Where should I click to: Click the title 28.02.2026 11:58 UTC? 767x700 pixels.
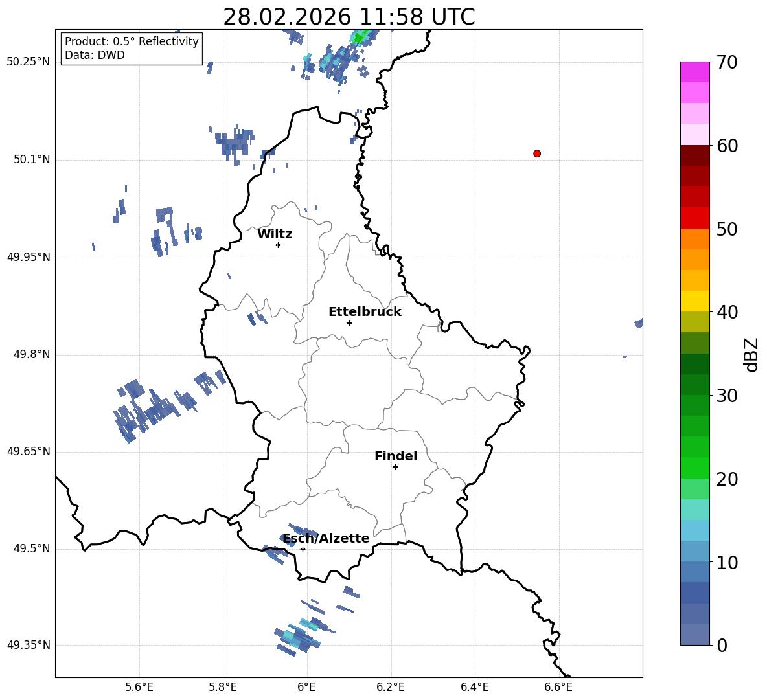pyautogui.click(x=349, y=17)
